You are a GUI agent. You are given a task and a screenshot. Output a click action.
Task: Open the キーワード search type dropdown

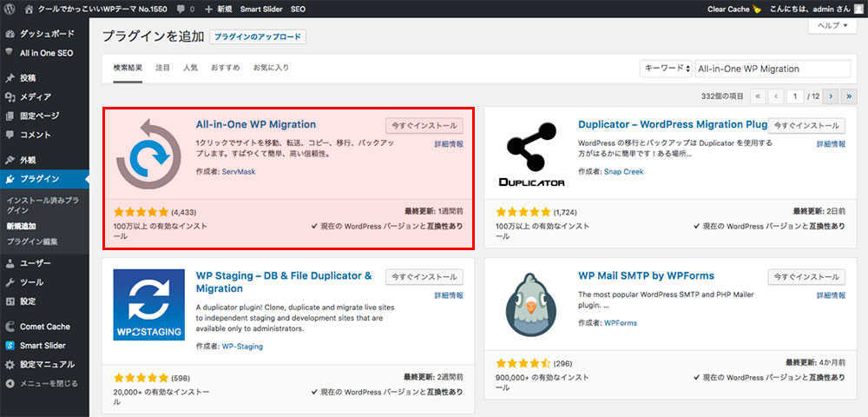tap(666, 69)
